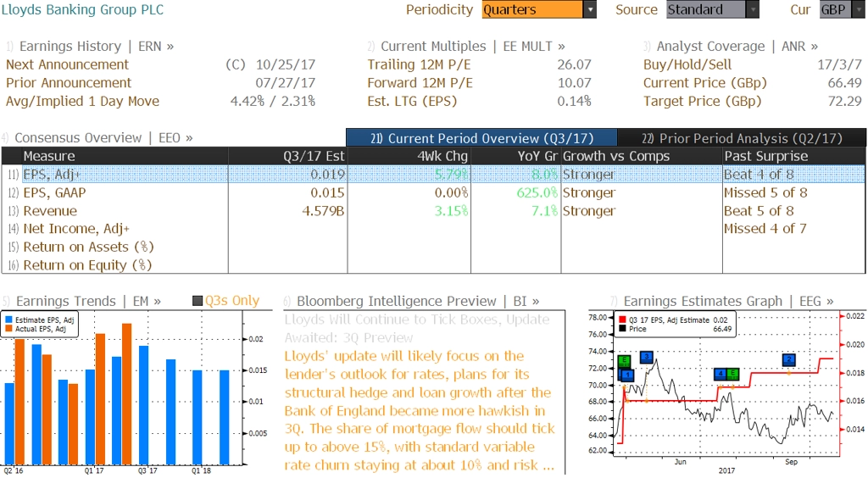Click blue event marker 4 on estimates graph
The width and height of the screenshot is (868, 478).
pos(721,374)
